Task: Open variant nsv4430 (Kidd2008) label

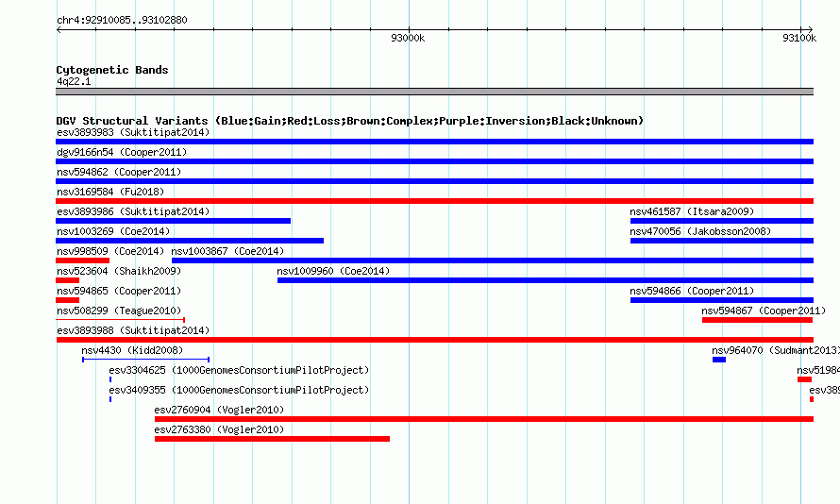Action: click(132, 350)
